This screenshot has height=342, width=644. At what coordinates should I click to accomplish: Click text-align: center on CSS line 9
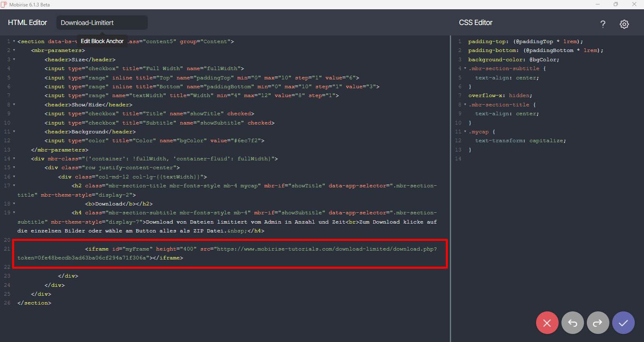tap(507, 114)
